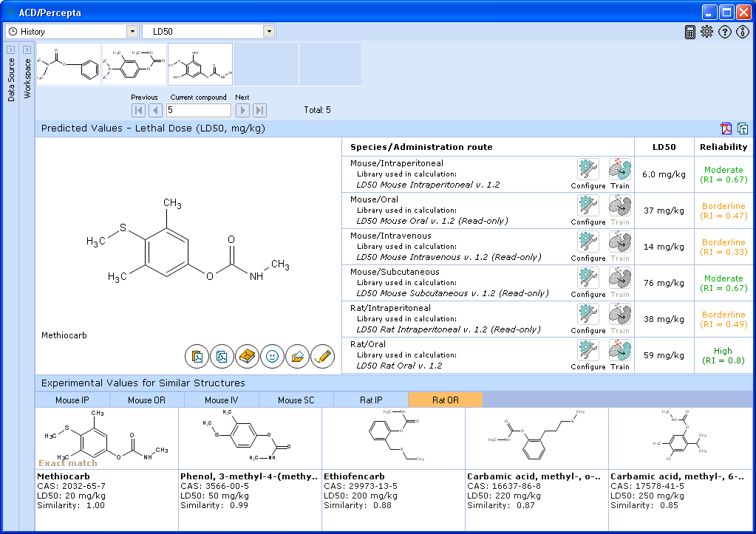The image size is (756, 534).
Task: Click the 76 mg/kg Mouse/Subcutaneous value
Action: click(664, 283)
